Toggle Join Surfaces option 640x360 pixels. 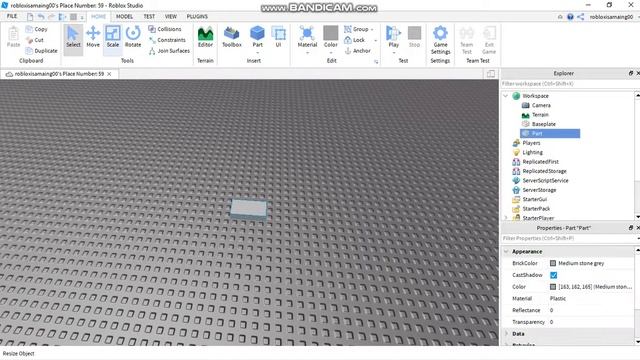169,51
